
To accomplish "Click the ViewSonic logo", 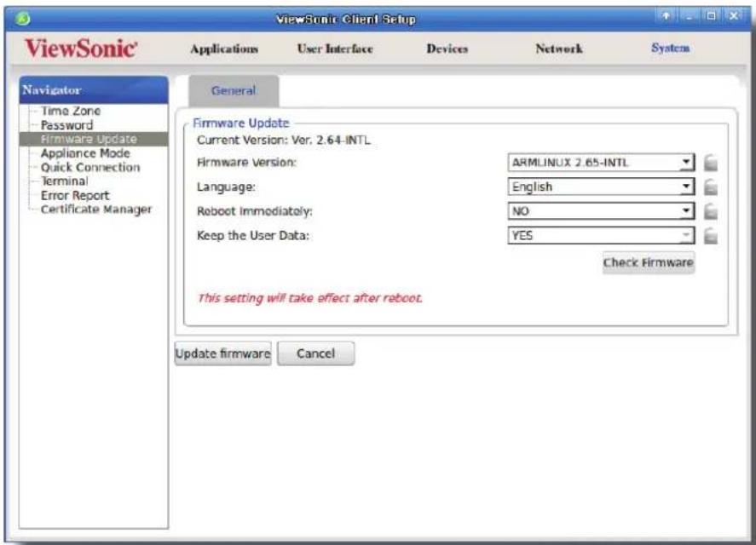I will click(x=81, y=49).
